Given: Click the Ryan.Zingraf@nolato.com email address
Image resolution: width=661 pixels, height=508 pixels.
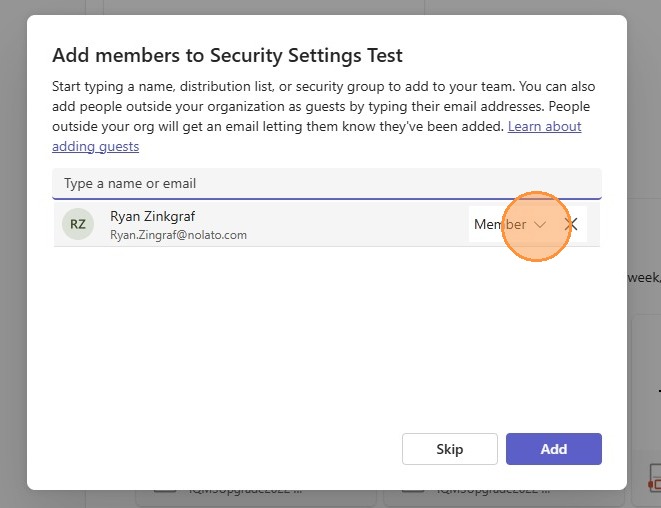Looking at the screenshot, I should (x=178, y=235).
